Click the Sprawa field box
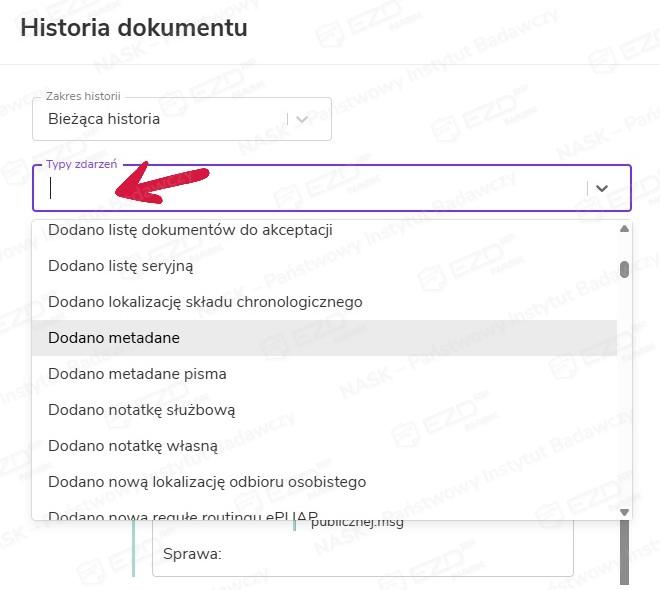This screenshot has height=590, width=660. pyautogui.click(x=362, y=554)
